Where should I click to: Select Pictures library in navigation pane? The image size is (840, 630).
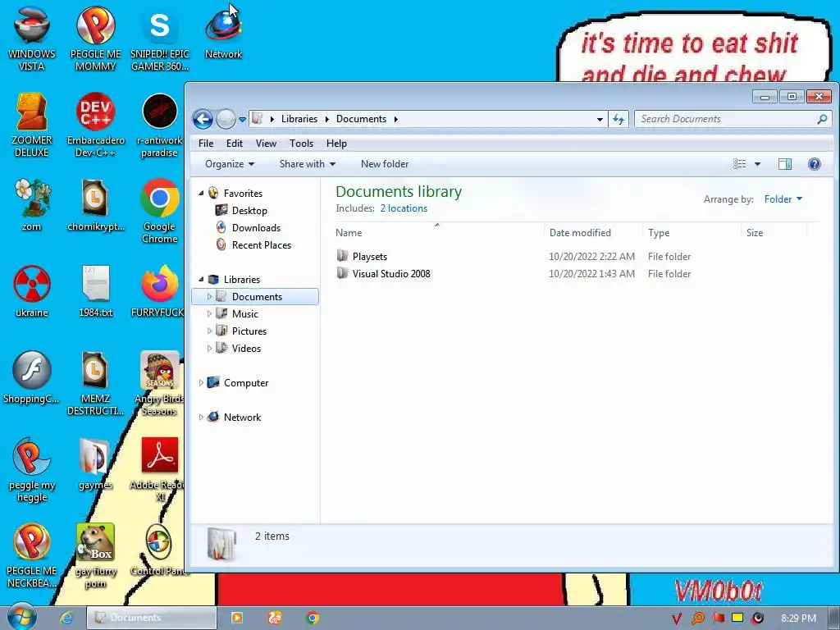(249, 331)
